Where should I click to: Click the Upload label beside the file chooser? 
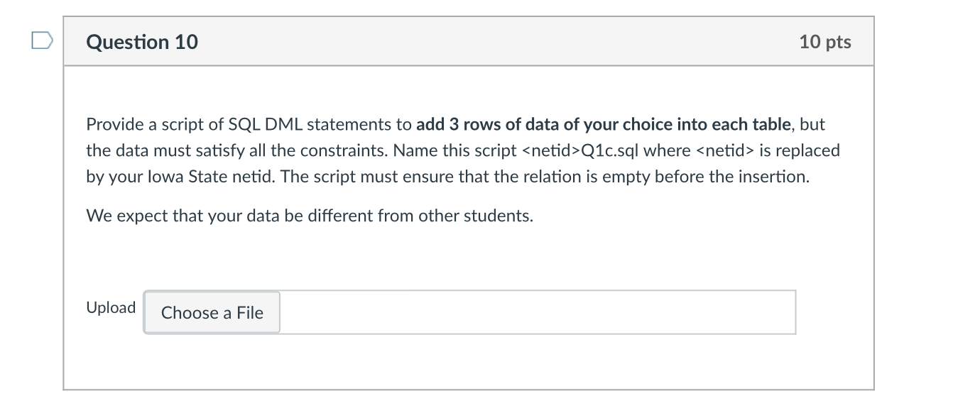click(110, 307)
